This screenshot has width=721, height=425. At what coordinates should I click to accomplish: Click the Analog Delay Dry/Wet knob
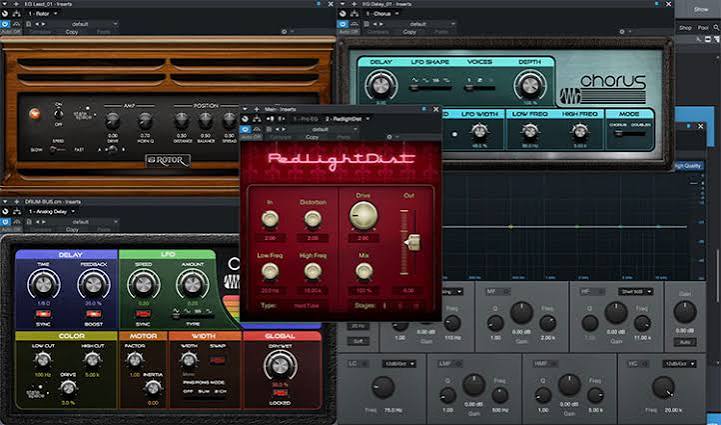tap(280, 366)
